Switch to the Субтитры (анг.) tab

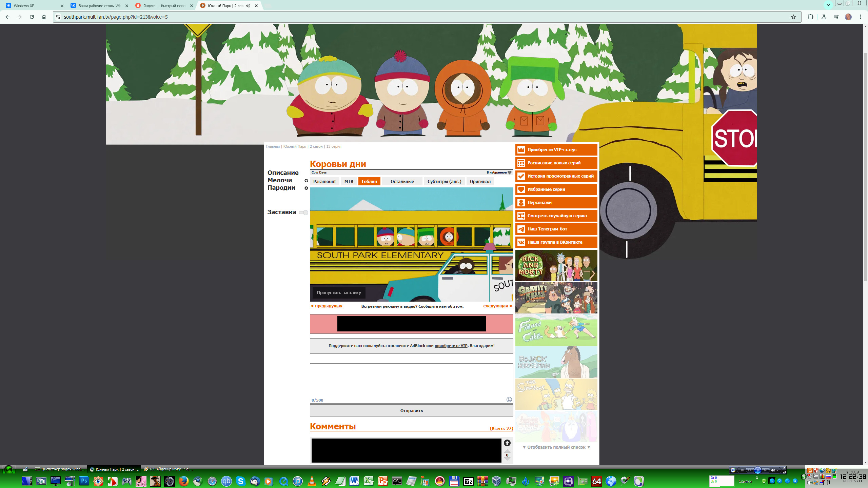pyautogui.click(x=444, y=182)
